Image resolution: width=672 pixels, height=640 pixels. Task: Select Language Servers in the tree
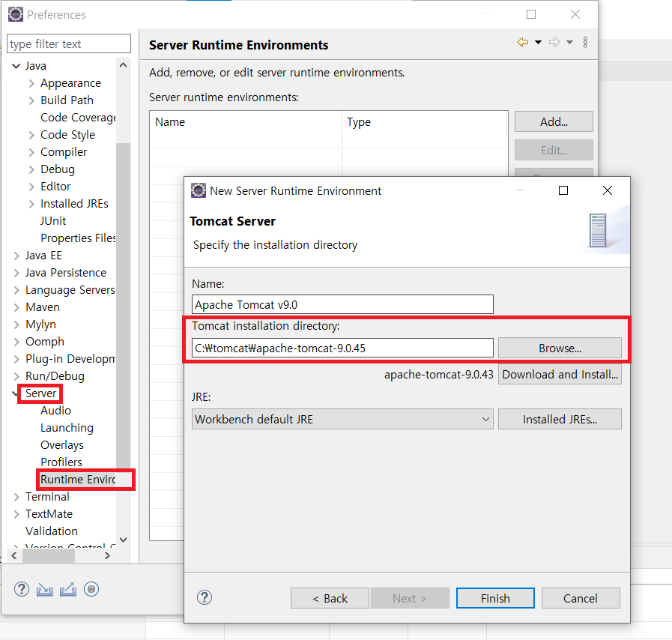click(70, 290)
